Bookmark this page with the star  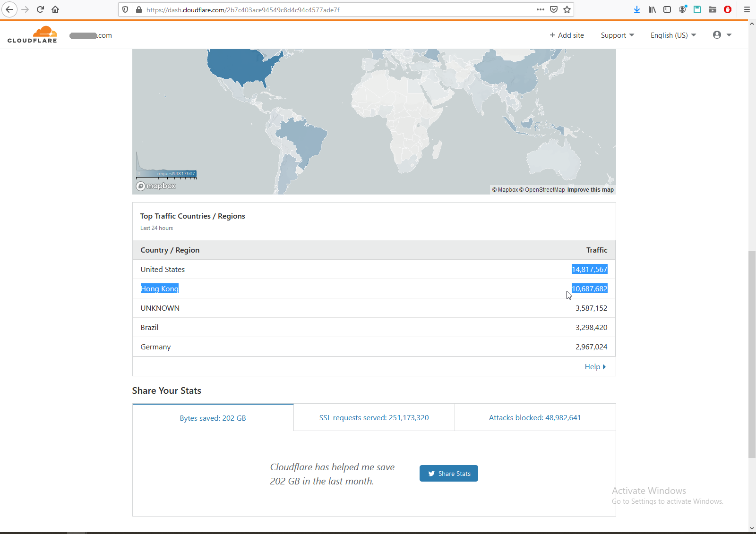pyautogui.click(x=567, y=9)
